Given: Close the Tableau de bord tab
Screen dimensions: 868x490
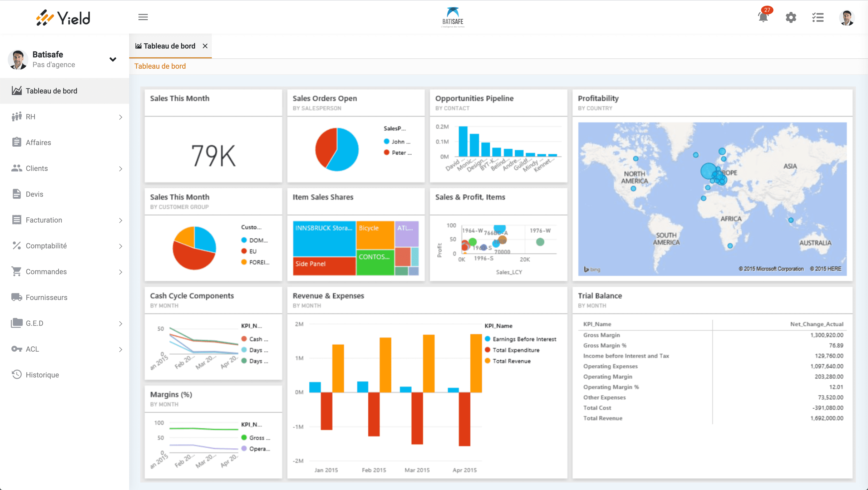Looking at the screenshot, I should 205,46.
